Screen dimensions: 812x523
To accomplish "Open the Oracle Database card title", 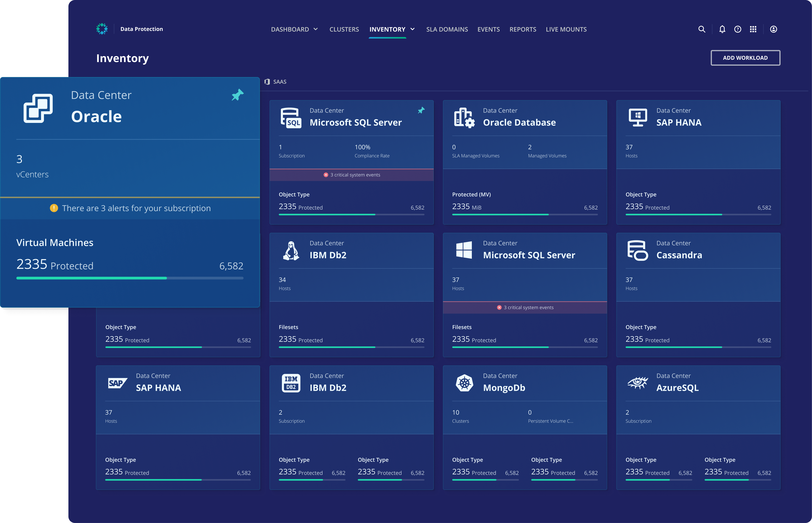I will (519, 122).
